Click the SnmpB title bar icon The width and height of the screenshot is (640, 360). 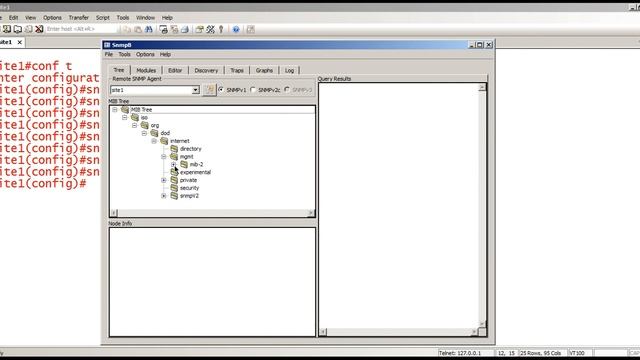[x=107, y=45]
